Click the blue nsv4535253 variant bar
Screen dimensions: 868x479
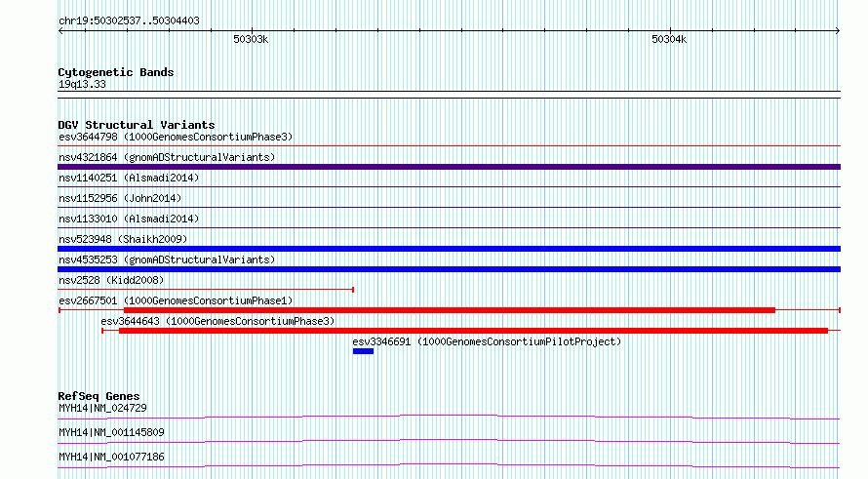(449, 269)
